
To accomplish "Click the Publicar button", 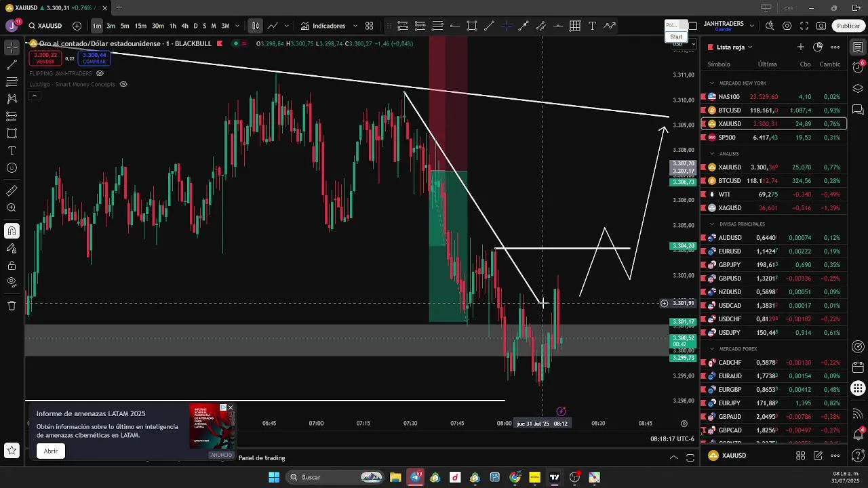I will click(848, 26).
